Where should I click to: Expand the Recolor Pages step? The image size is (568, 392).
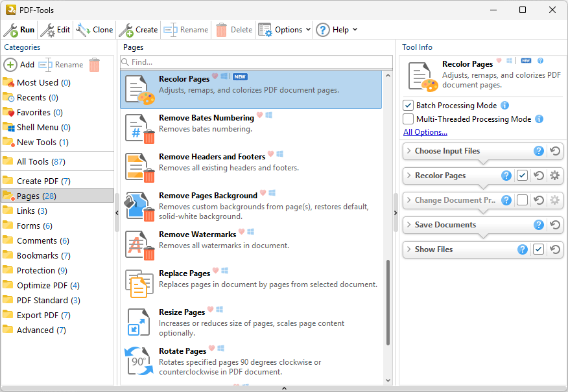(x=409, y=176)
